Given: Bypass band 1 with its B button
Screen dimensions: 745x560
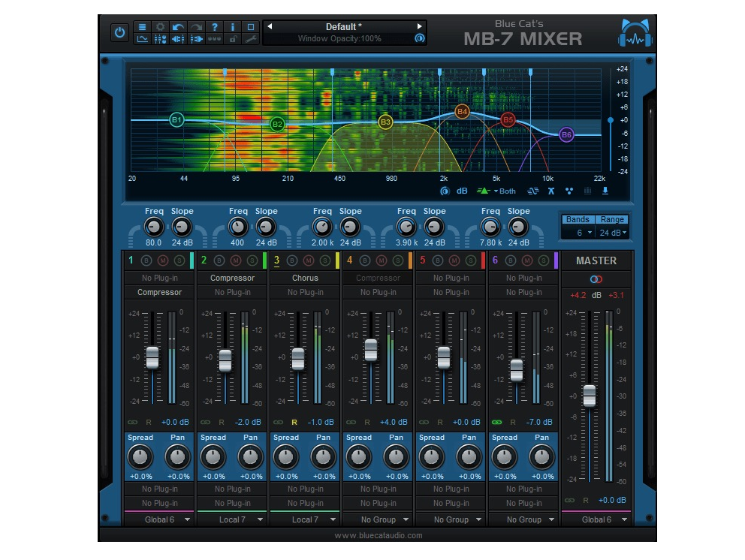Looking at the screenshot, I should coord(146,260).
